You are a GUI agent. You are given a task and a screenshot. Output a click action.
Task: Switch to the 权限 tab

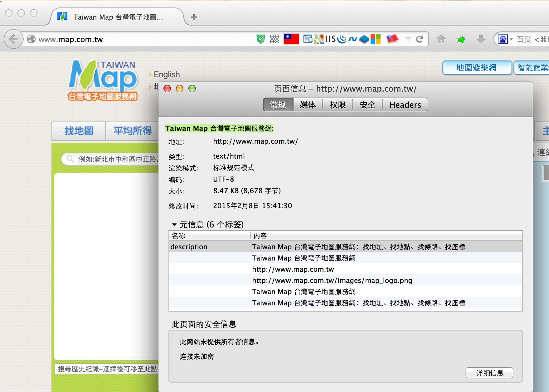338,105
